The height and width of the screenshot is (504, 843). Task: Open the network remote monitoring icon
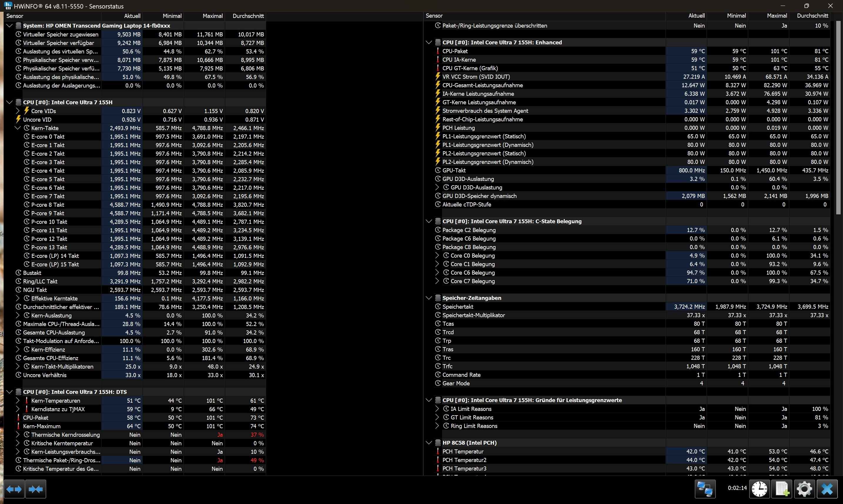coord(705,489)
